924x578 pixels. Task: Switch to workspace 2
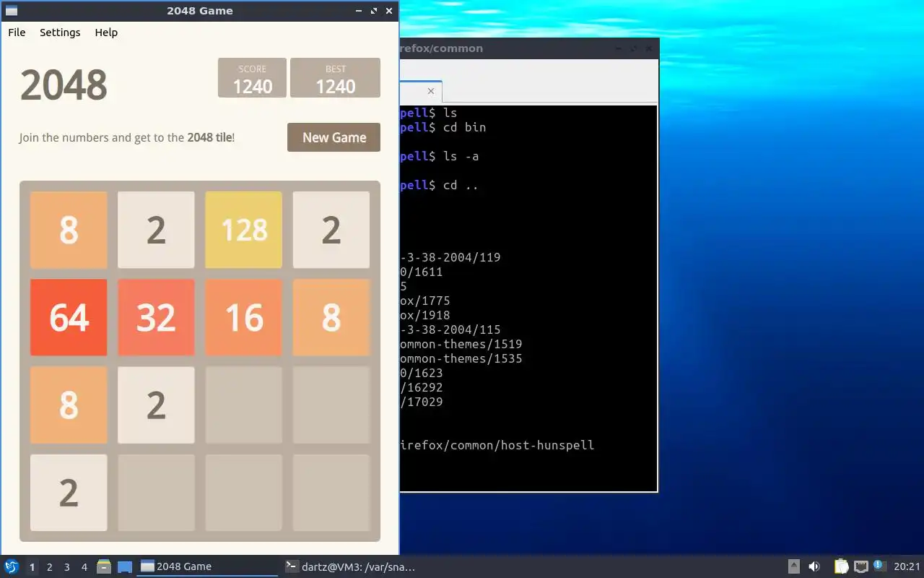[49, 567]
